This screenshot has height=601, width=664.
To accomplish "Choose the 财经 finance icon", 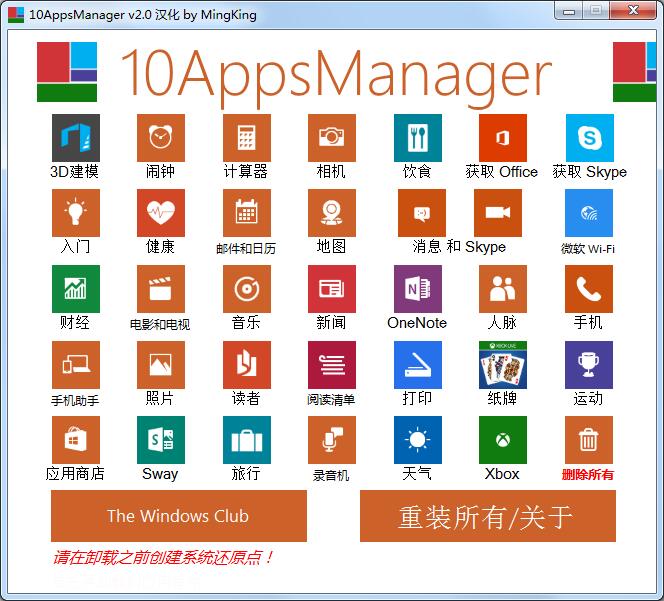I will pyautogui.click(x=76, y=289).
